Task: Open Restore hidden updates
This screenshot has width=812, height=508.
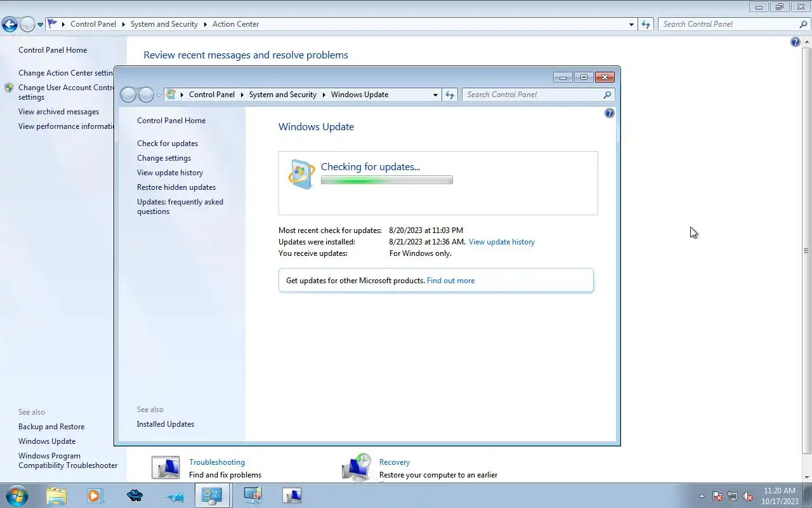Action: point(176,187)
